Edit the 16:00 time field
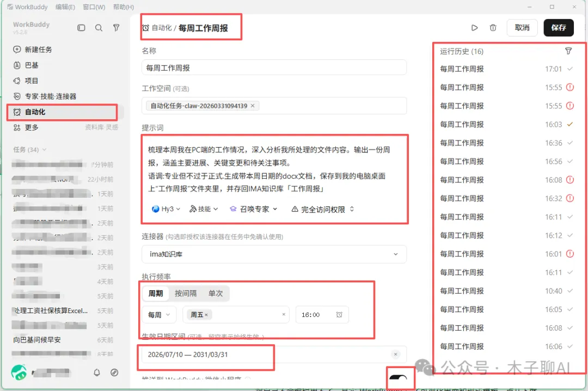Viewport: 588px width, 391px height. [x=322, y=314]
